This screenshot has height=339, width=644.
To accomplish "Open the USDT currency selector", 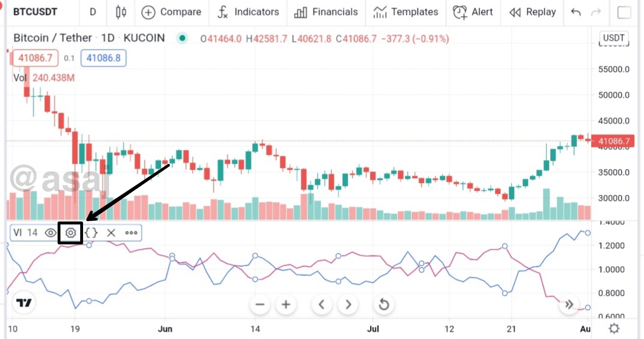I will pos(614,38).
